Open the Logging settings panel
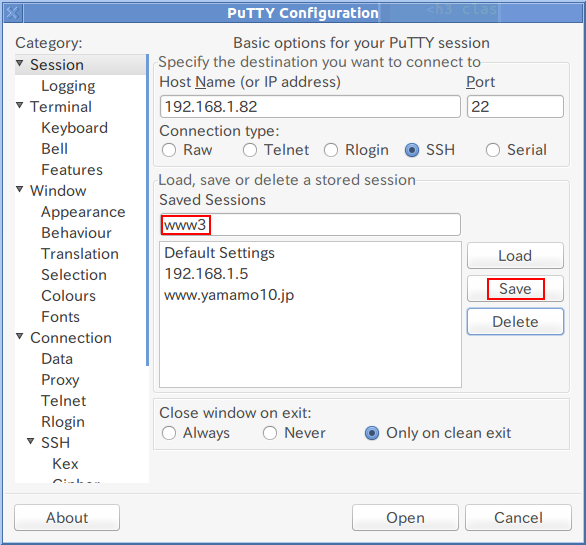 pos(68,86)
